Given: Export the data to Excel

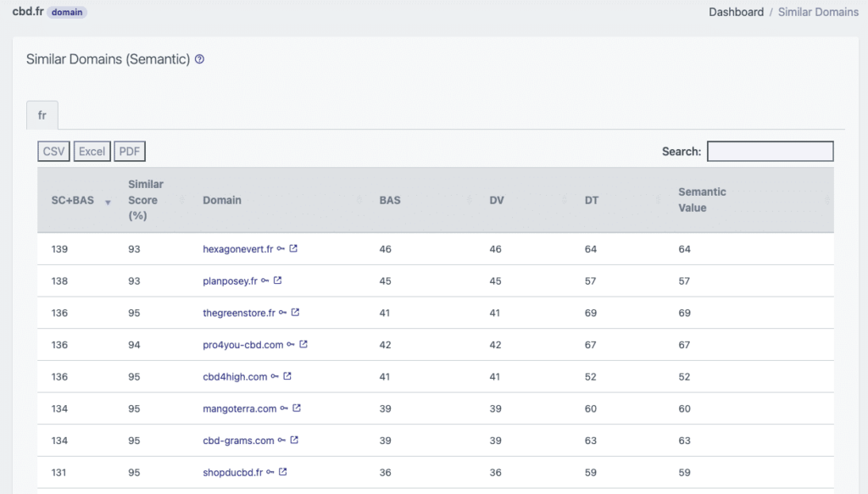Looking at the screenshot, I should pos(92,151).
